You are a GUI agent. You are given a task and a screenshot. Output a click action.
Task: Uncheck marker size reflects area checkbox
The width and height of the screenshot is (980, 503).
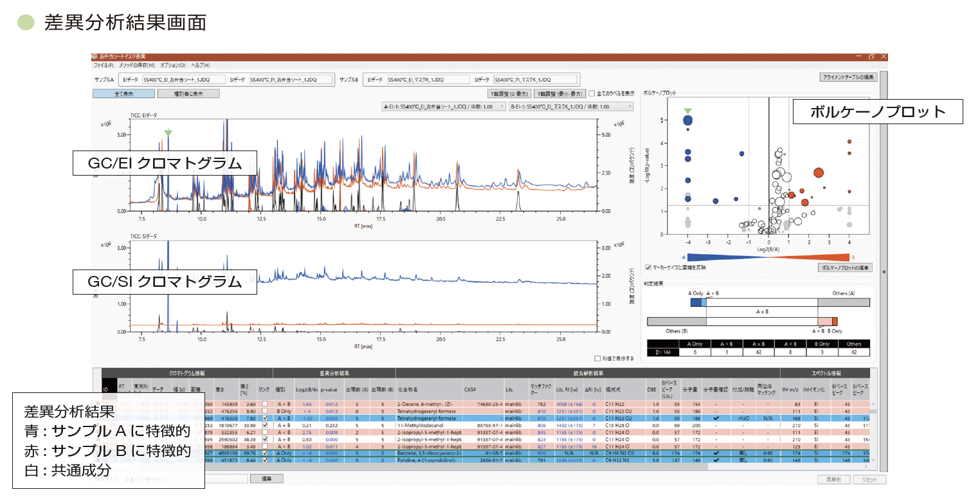tap(648, 268)
